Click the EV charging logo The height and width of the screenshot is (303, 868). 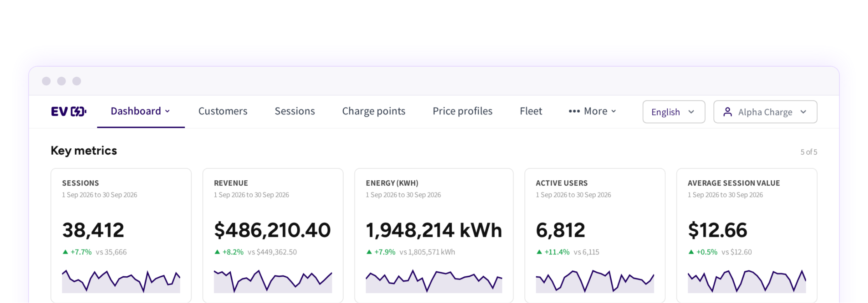click(68, 112)
